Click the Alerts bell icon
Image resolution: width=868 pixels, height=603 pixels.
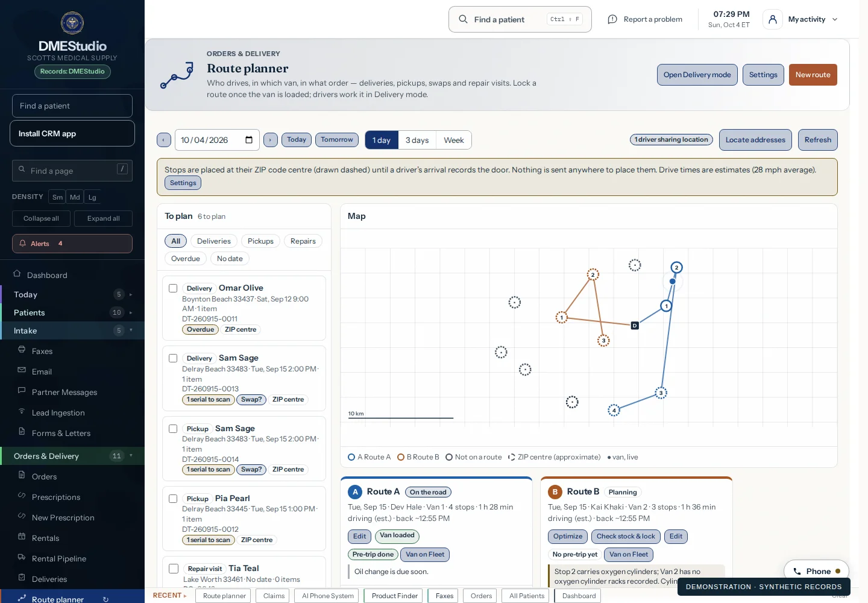point(23,244)
